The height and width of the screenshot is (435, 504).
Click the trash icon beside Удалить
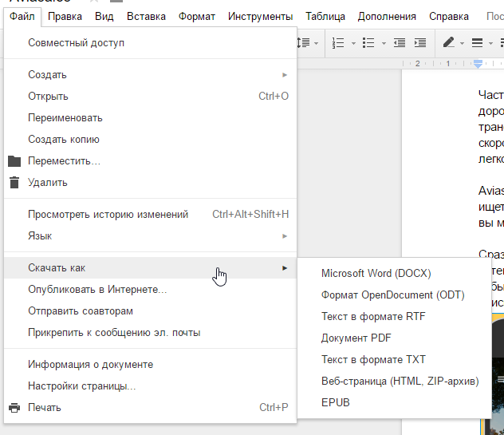pos(14,183)
